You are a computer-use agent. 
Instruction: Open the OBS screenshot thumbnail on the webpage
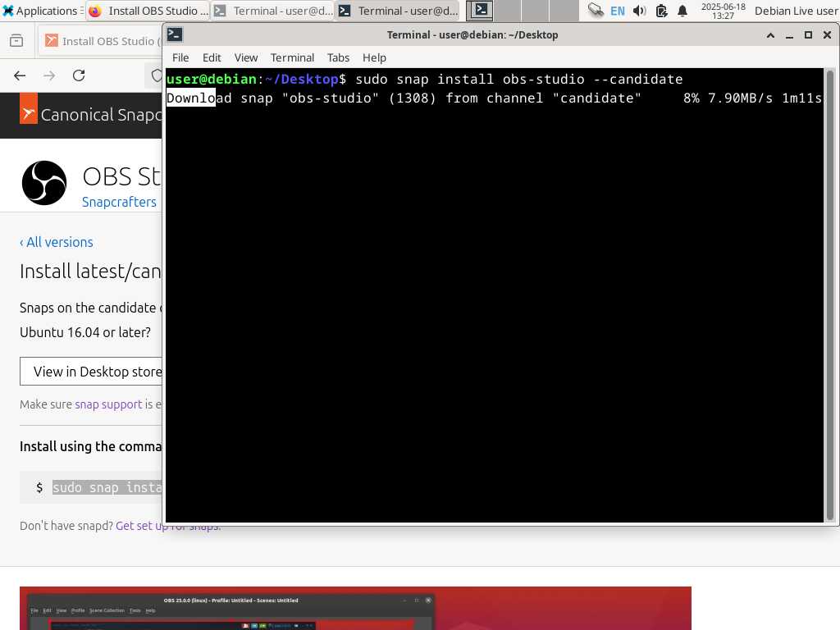pyautogui.click(x=355, y=608)
